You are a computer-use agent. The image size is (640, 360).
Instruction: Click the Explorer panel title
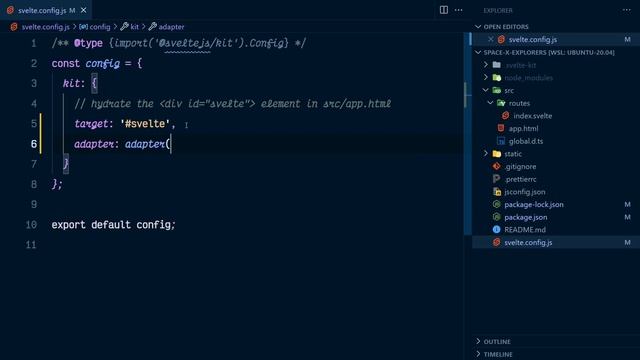498,10
